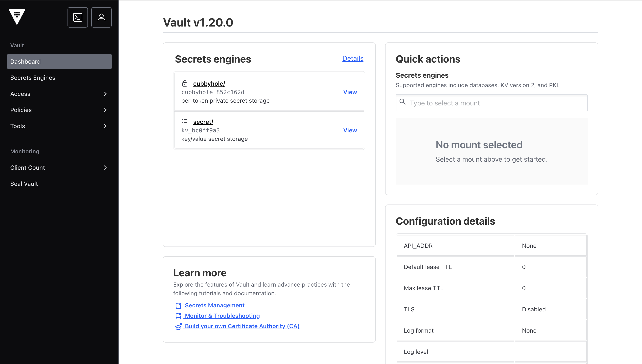Click the external-link icon for Monitor & Troubleshooting
The height and width of the screenshot is (364, 642).
178,316
